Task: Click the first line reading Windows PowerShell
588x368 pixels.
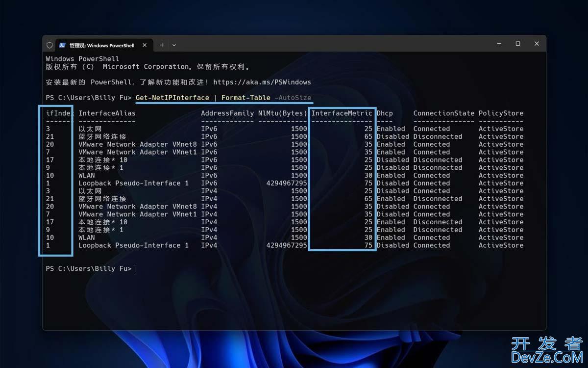Action: [x=82, y=59]
